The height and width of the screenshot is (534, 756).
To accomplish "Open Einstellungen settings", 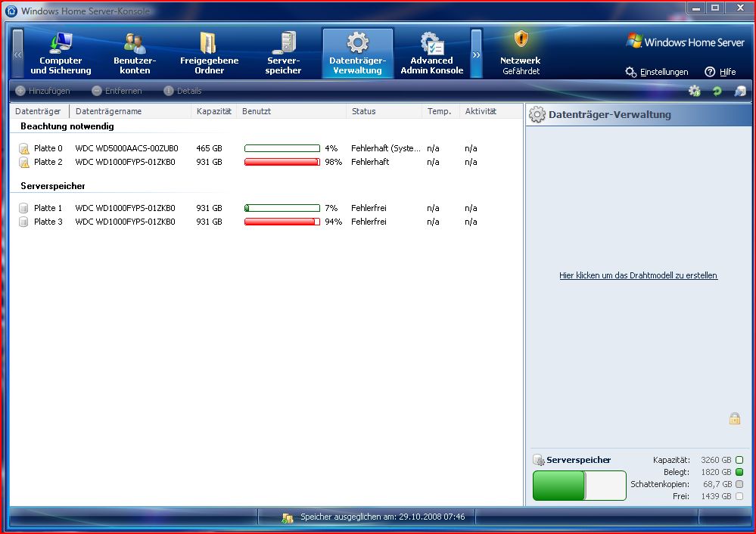I will [657, 72].
